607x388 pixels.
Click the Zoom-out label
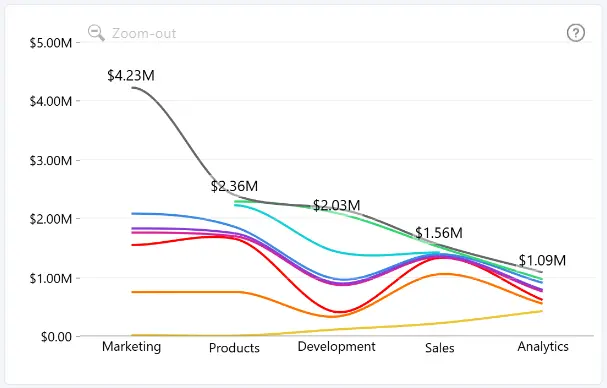[144, 34]
